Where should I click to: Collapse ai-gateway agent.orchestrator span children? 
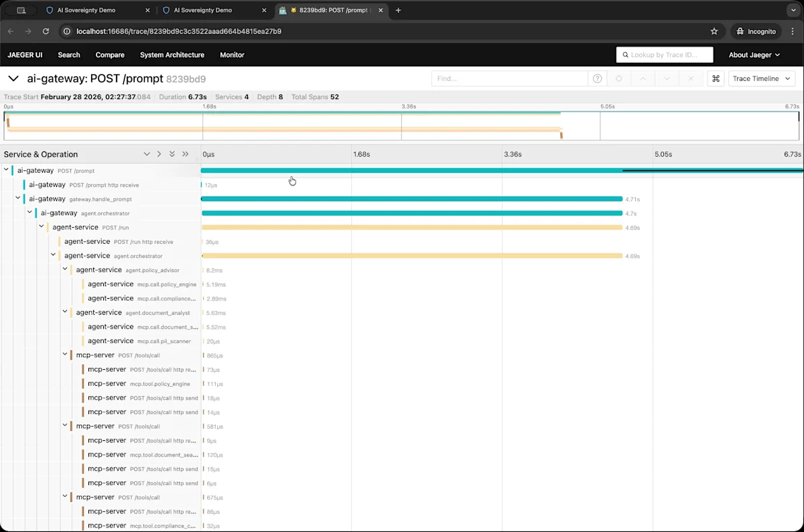pos(30,213)
